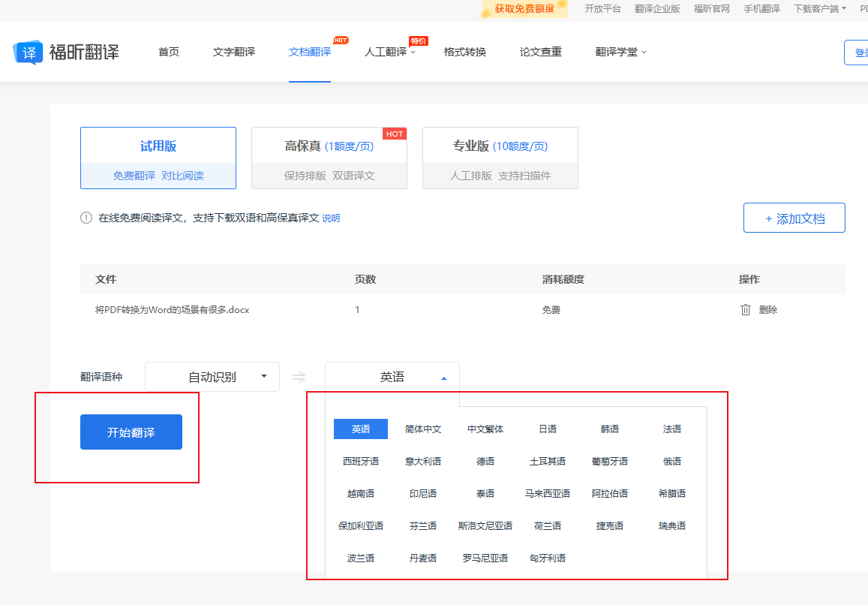Viewport: 868px width, 605px height.
Task: Select the highlighted 英语 option in list
Action: 361,429
